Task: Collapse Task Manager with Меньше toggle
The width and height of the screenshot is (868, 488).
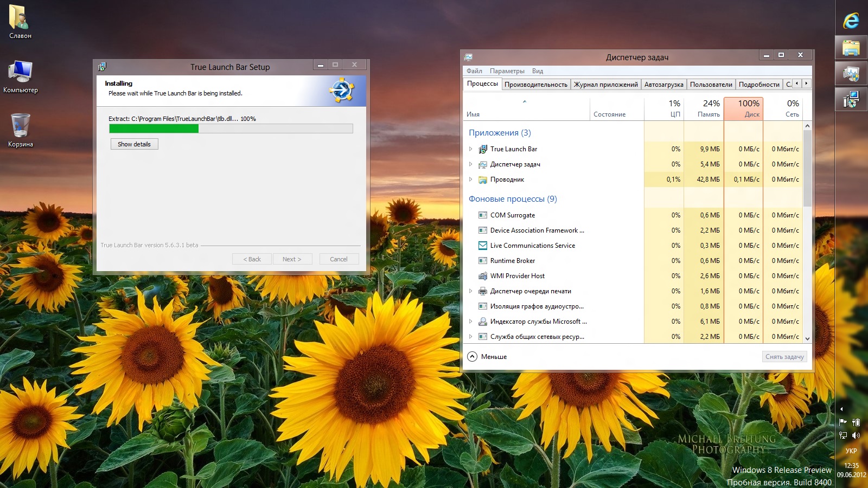Action: click(x=473, y=357)
